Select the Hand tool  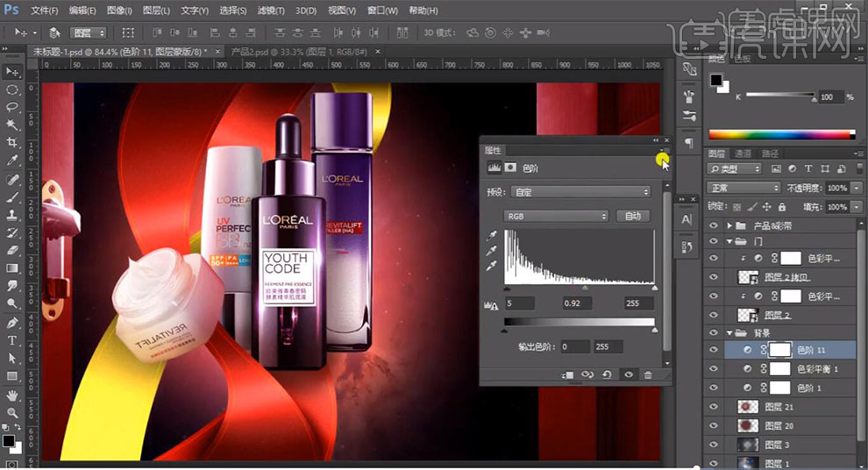click(12, 394)
